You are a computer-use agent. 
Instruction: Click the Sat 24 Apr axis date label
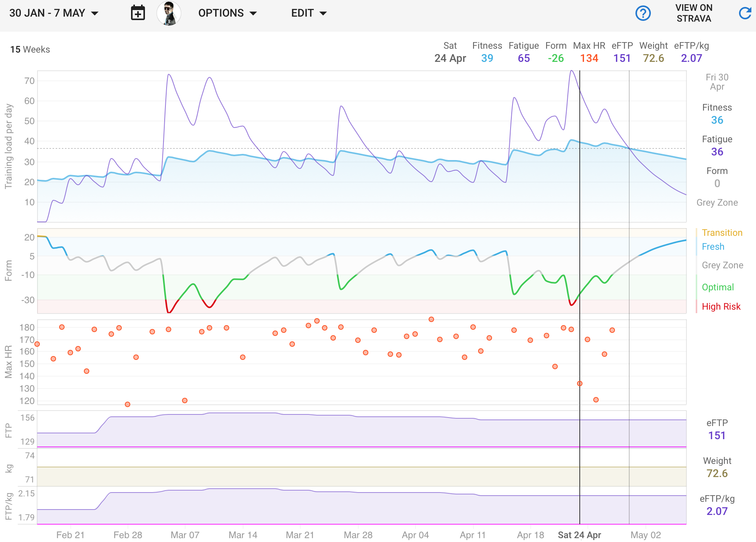[579, 535]
